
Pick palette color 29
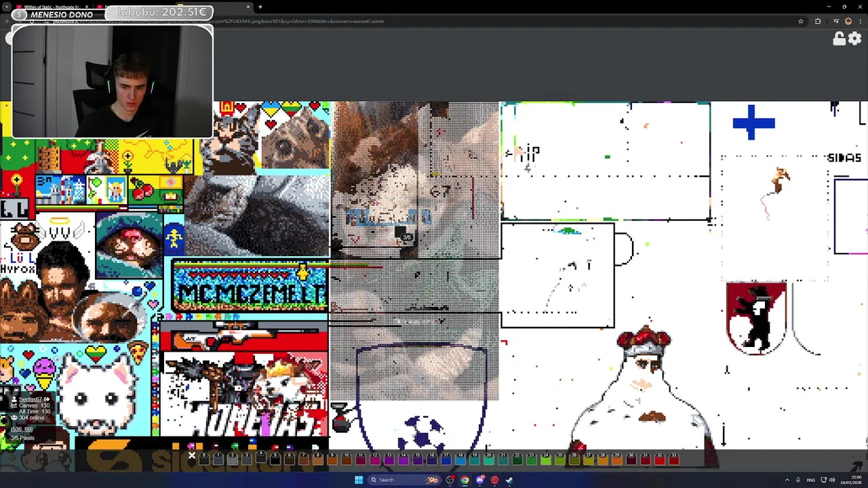pyautogui.click(x=616, y=460)
